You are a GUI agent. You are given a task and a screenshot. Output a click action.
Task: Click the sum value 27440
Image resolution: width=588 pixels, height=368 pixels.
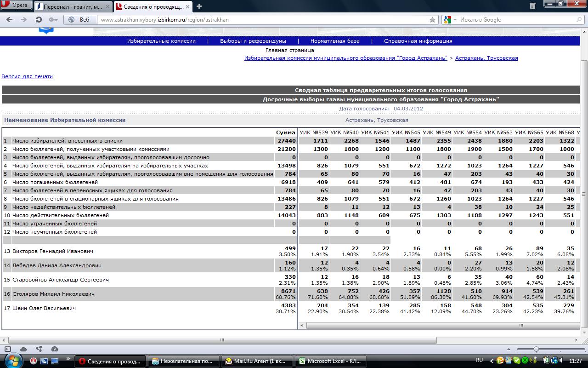coord(286,141)
